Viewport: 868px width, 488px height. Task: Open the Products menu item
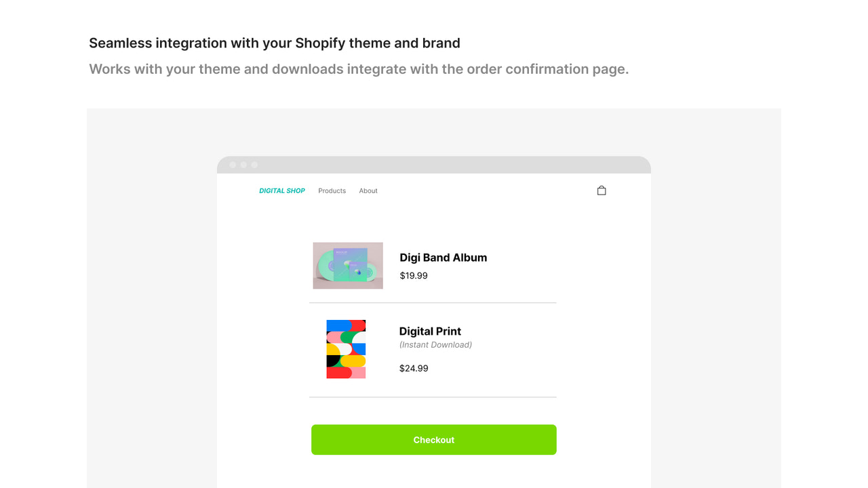click(x=332, y=190)
